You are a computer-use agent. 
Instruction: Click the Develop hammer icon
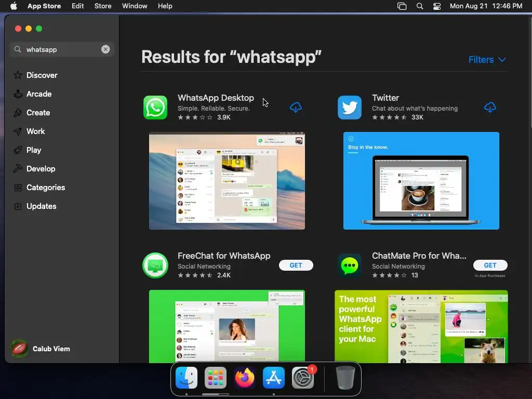(18, 169)
